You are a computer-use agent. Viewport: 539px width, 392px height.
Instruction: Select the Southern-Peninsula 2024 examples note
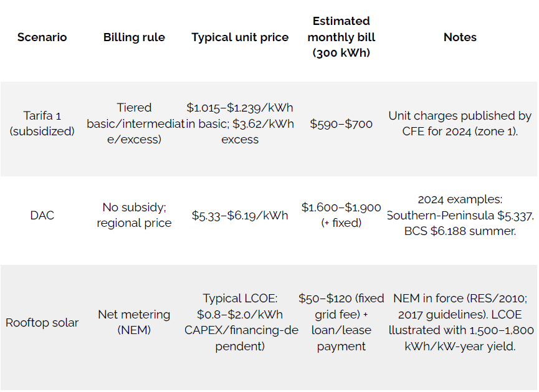coord(460,216)
